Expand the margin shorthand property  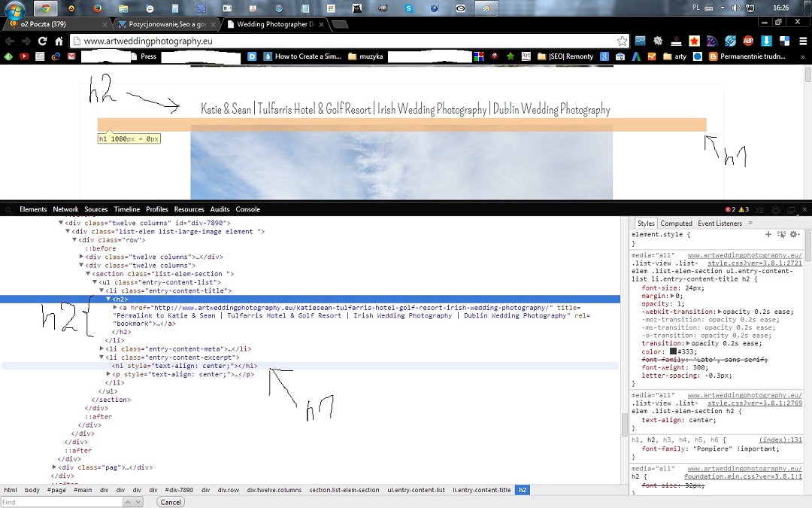[x=673, y=296]
